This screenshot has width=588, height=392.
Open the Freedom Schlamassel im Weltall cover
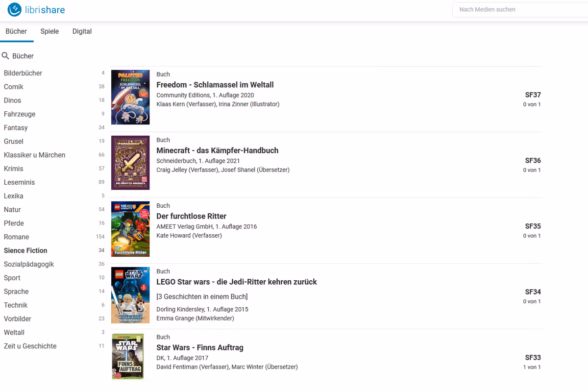[x=130, y=97]
